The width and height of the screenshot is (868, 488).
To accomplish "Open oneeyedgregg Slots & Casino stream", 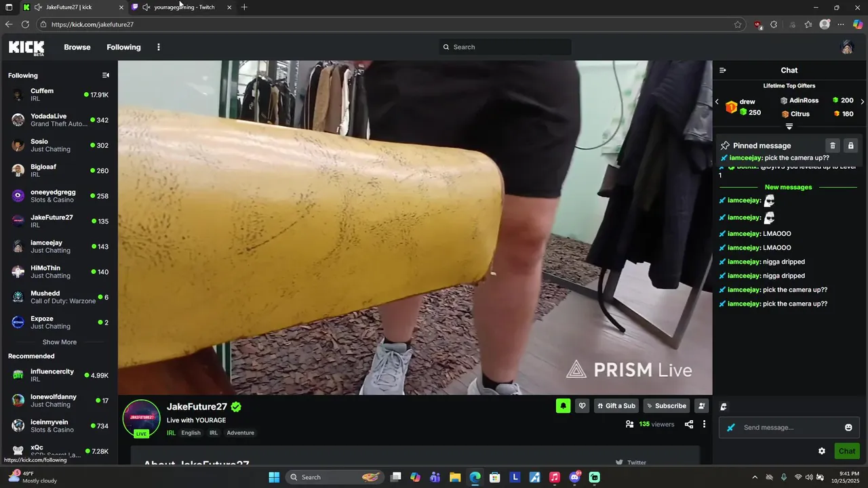I will pos(58,196).
